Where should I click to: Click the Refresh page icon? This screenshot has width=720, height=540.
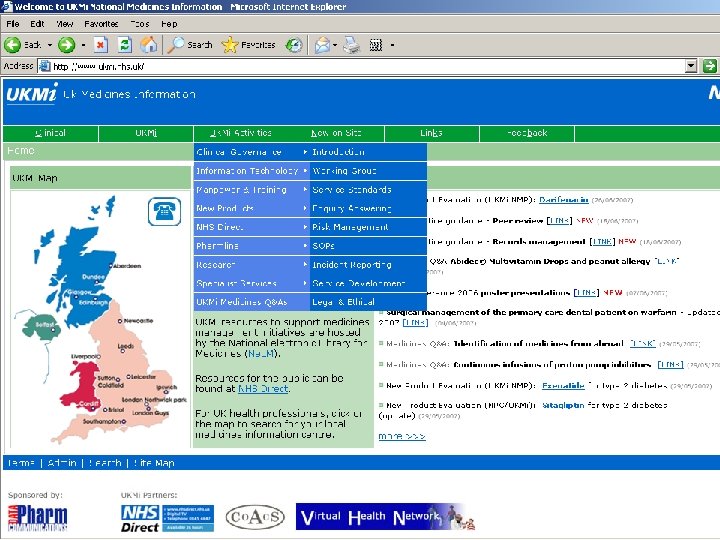click(124, 45)
